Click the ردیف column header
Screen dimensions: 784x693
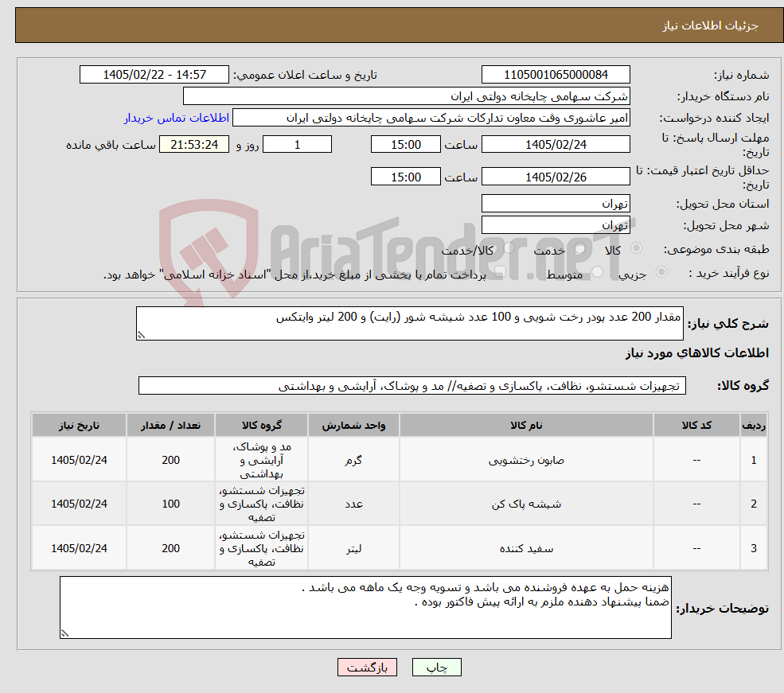754,425
